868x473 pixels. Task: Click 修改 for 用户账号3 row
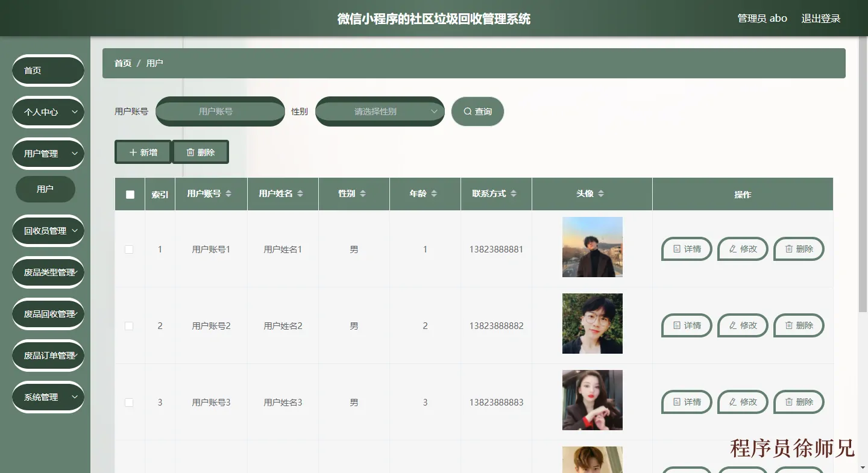tap(743, 402)
